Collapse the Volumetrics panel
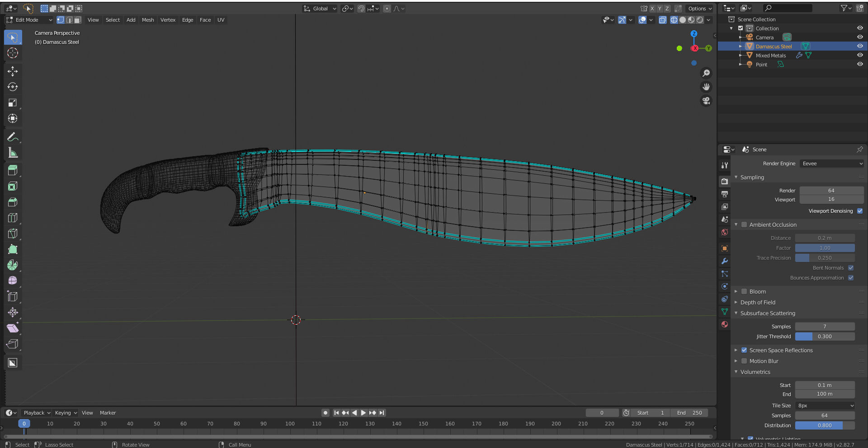The height and width of the screenshot is (448, 868). [736, 372]
